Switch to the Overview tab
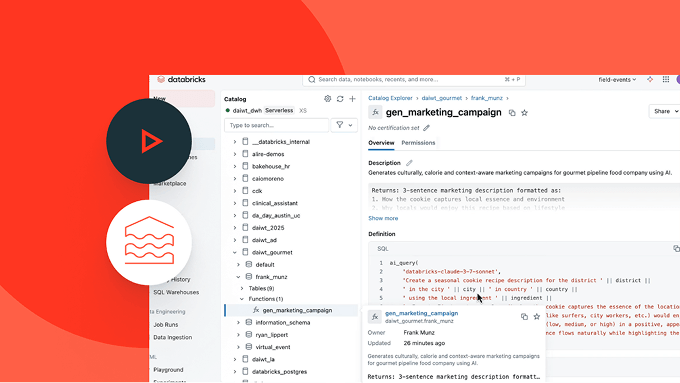The width and height of the screenshot is (680, 383). [x=381, y=143]
